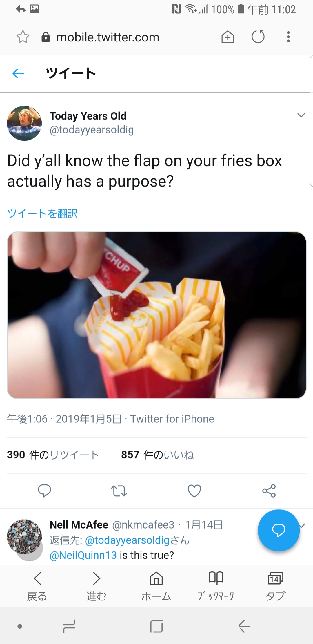313x644 pixels.
Task: Share the tweet via share icon
Action: coord(269,491)
